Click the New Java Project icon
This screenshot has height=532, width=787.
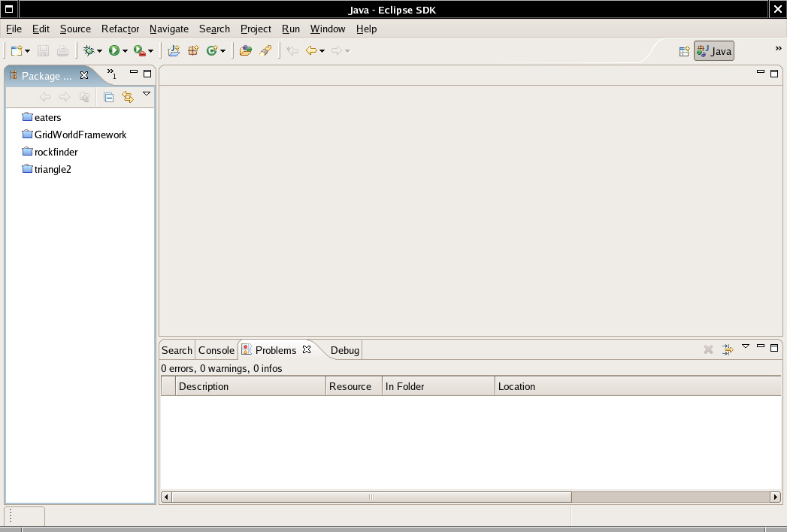click(x=174, y=50)
